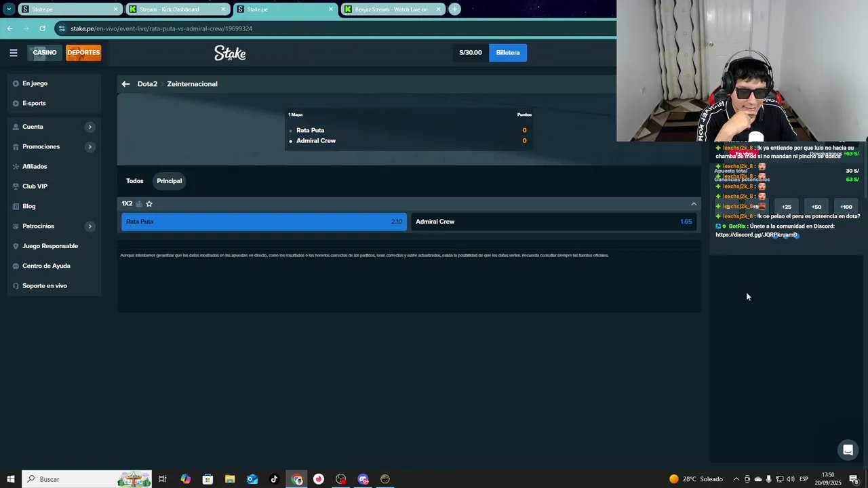Show hidden system tray icons
The height and width of the screenshot is (488, 868).
[x=736, y=479]
